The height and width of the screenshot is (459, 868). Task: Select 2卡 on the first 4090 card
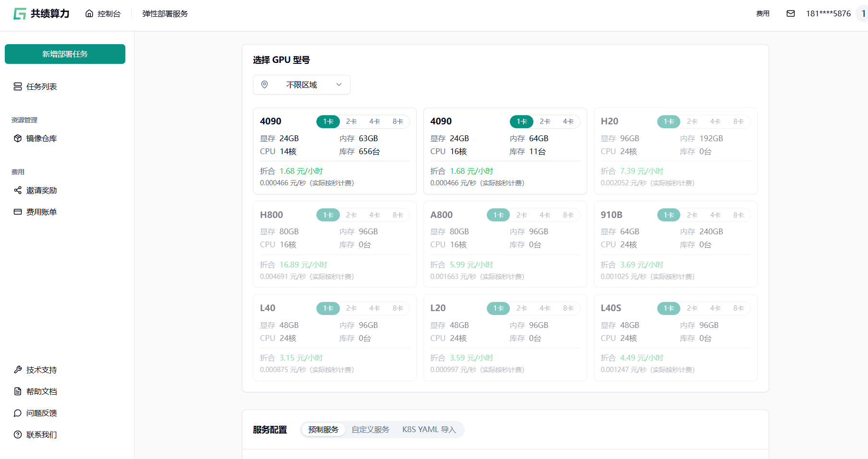351,121
